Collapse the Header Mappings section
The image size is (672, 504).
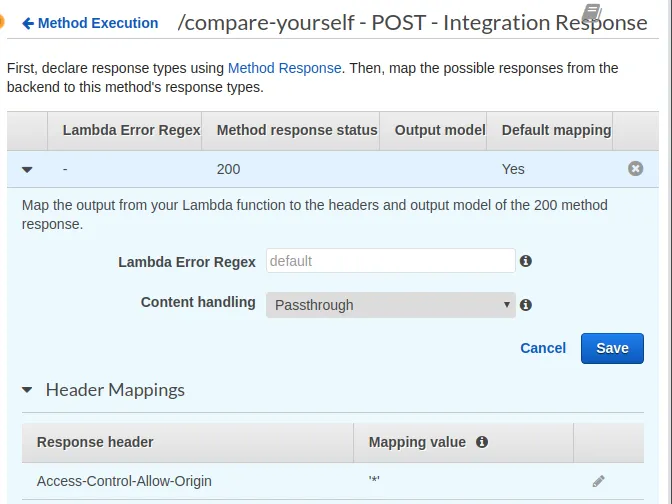click(x=27, y=390)
